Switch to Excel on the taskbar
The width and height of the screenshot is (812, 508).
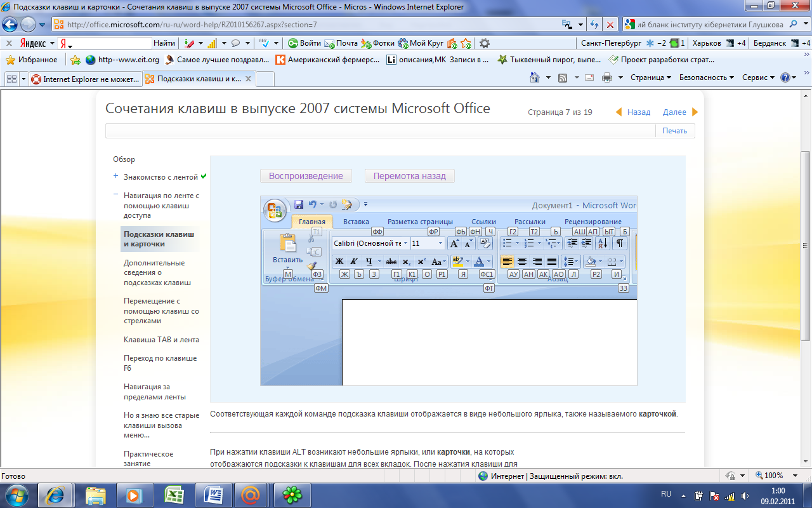point(173,495)
